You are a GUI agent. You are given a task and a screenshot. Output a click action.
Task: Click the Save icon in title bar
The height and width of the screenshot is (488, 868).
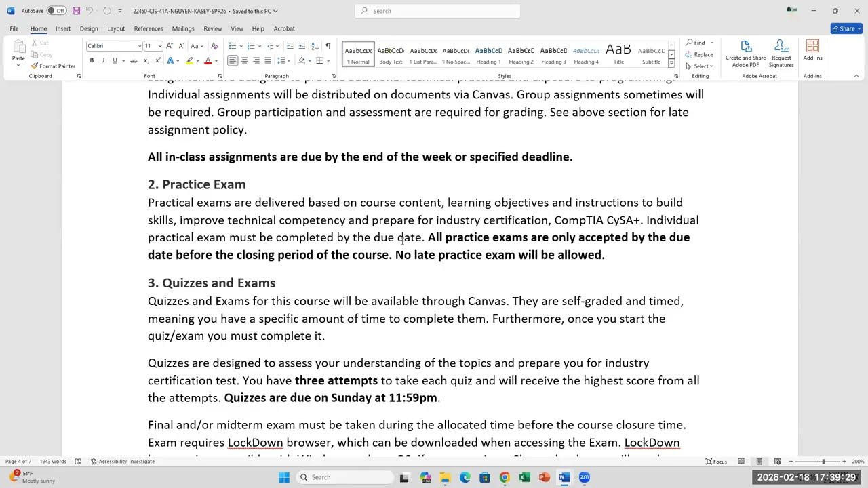click(76, 11)
